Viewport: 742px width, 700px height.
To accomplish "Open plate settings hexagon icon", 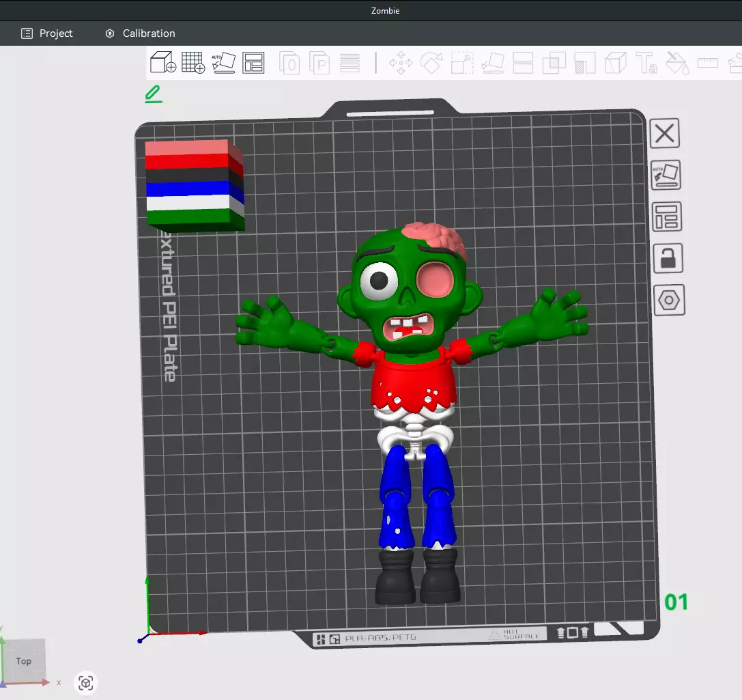I will (x=669, y=300).
